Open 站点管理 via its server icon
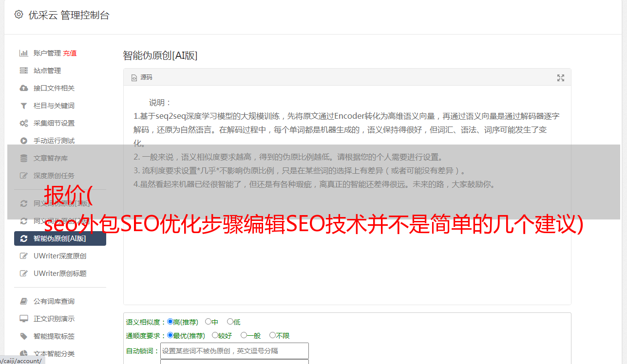The height and width of the screenshot is (364, 627). coord(23,71)
